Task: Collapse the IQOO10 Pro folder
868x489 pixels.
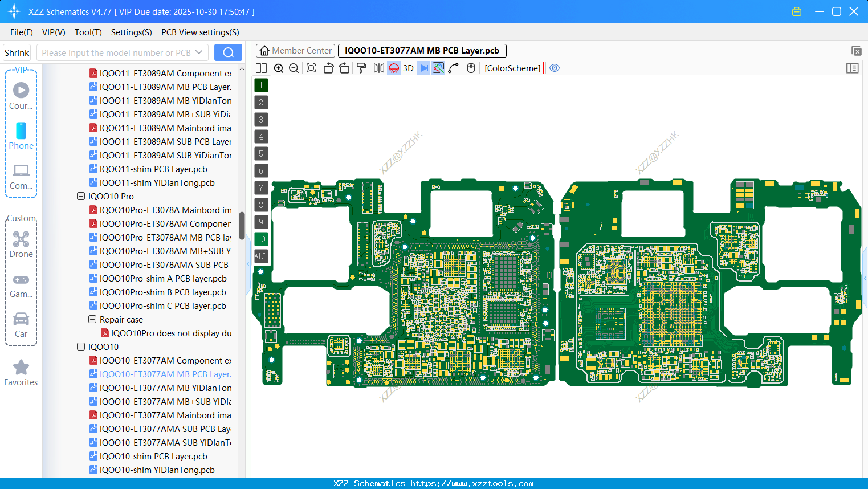Action: tap(81, 196)
